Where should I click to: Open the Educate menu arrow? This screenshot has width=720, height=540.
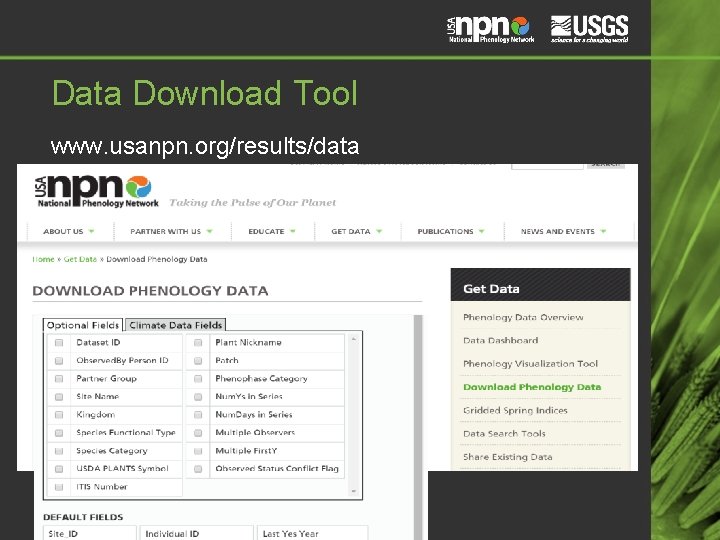click(x=292, y=231)
